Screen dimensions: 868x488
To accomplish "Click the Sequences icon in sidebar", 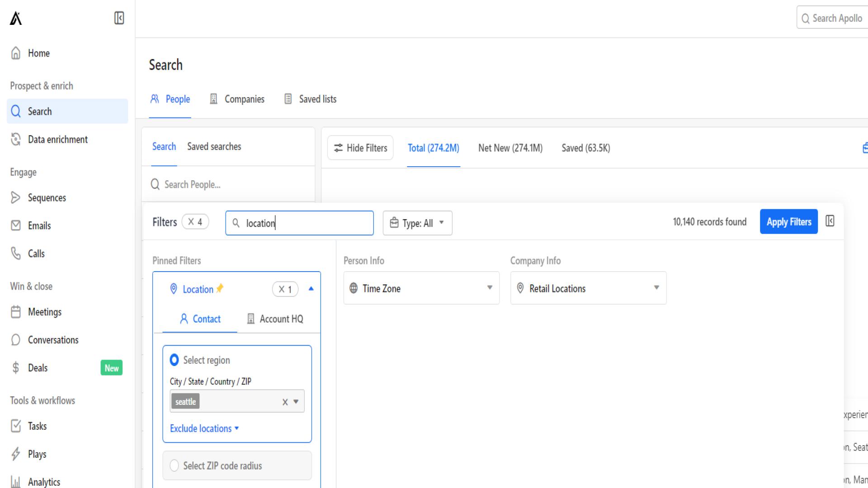I will (x=16, y=197).
